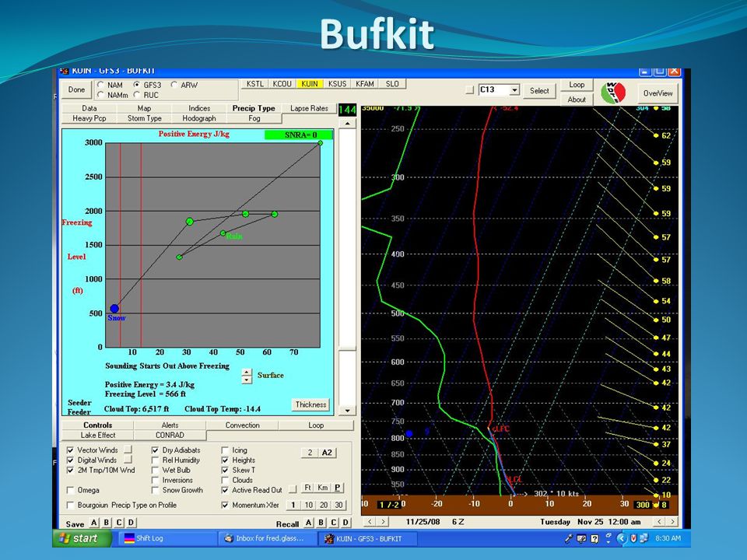Screen dimensions: 747x560
Task: Click the small button beside Digital Winds
Action: [128, 460]
